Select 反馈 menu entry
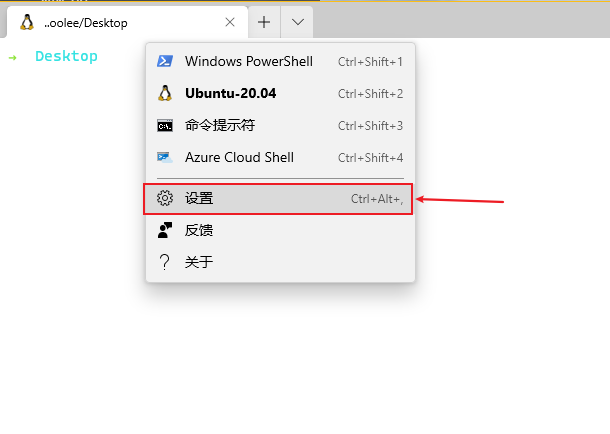 280,230
